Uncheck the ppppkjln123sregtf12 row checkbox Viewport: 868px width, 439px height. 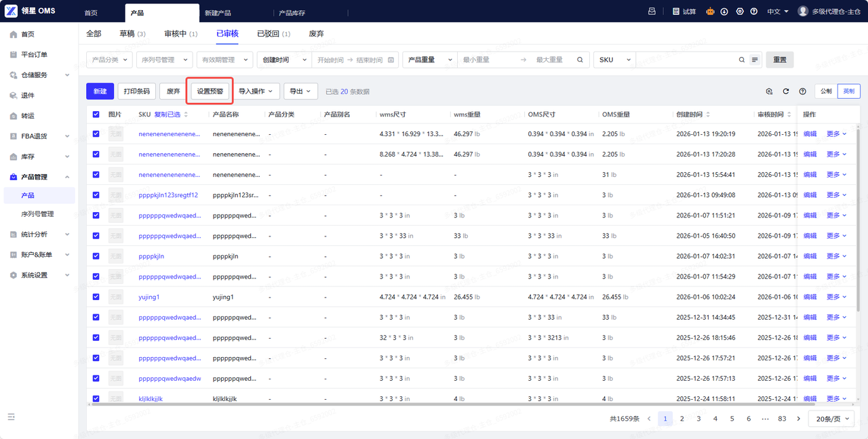pos(96,195)
